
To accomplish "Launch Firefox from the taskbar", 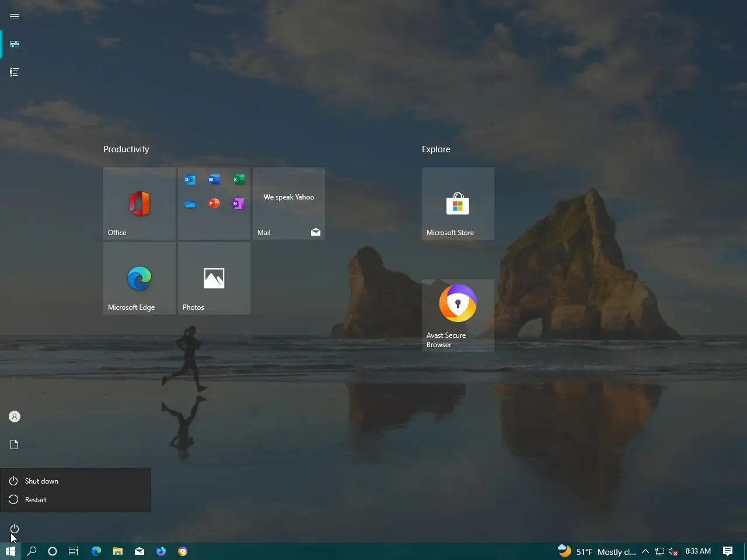I will [x=161, y=551].
